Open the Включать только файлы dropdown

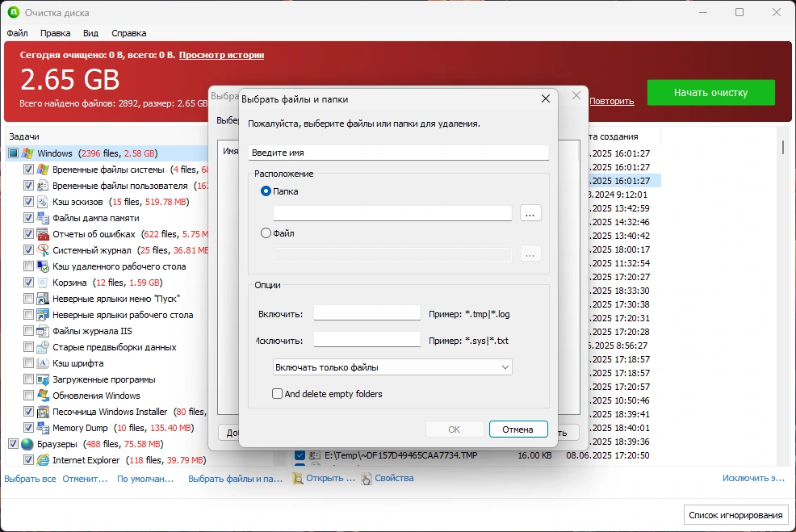[392, 367]
